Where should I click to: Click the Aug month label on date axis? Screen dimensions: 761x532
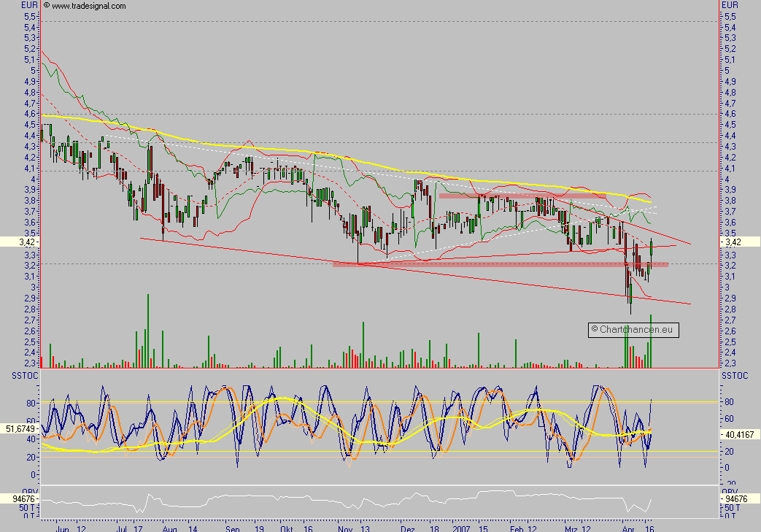(170, 528)
